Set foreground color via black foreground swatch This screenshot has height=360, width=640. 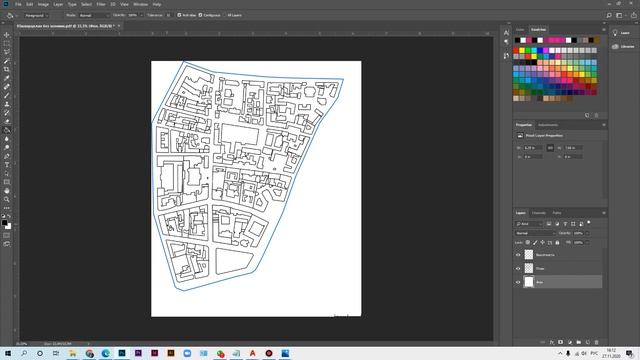(x=4, y=223)
